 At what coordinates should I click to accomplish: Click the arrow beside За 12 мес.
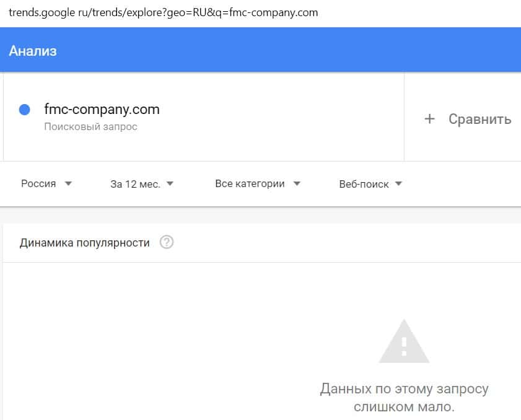click(x=170, y=183)
